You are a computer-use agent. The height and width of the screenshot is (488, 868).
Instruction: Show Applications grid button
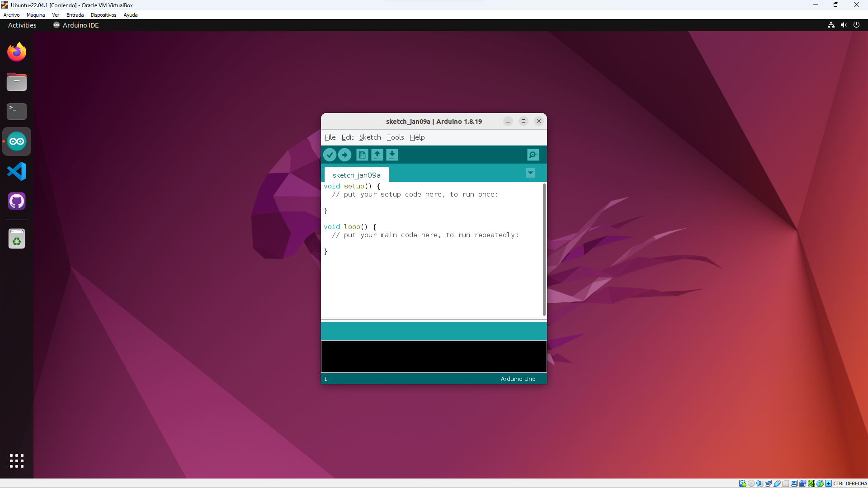point(17,461)
